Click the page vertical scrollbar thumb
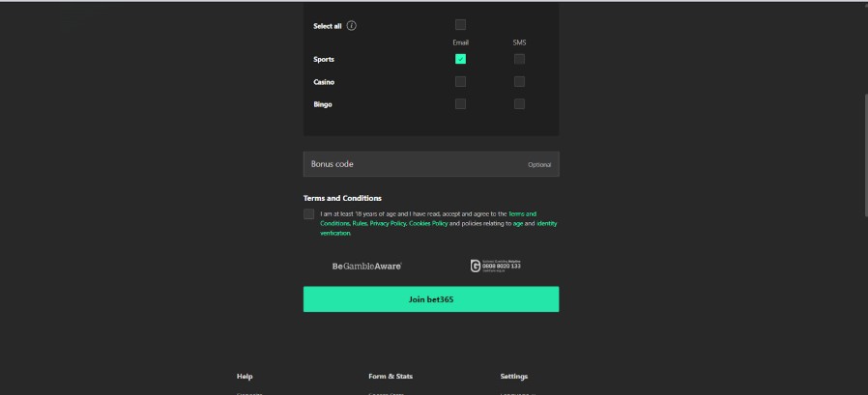868x395 pixels. point(865,155)
